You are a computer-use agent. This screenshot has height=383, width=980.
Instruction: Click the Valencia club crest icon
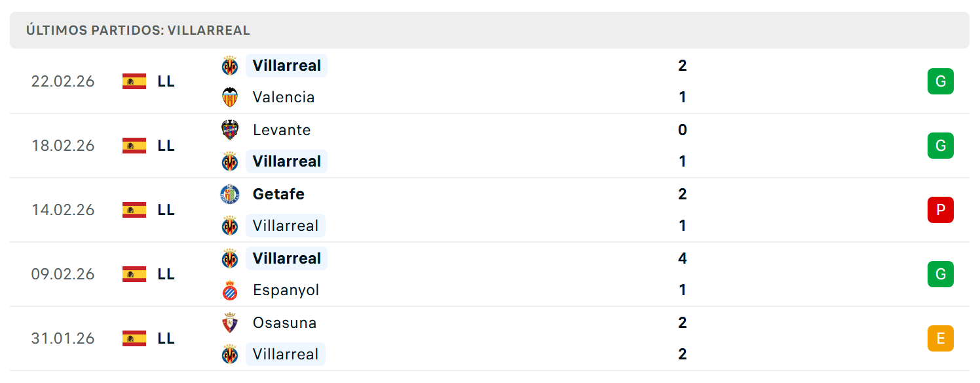230,97
